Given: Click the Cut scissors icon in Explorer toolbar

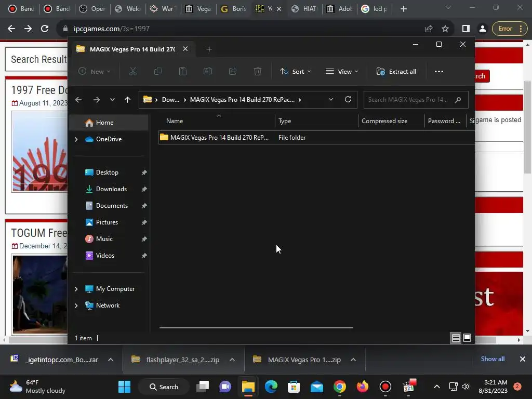Looking at the screenshot, I should [132, 72].
